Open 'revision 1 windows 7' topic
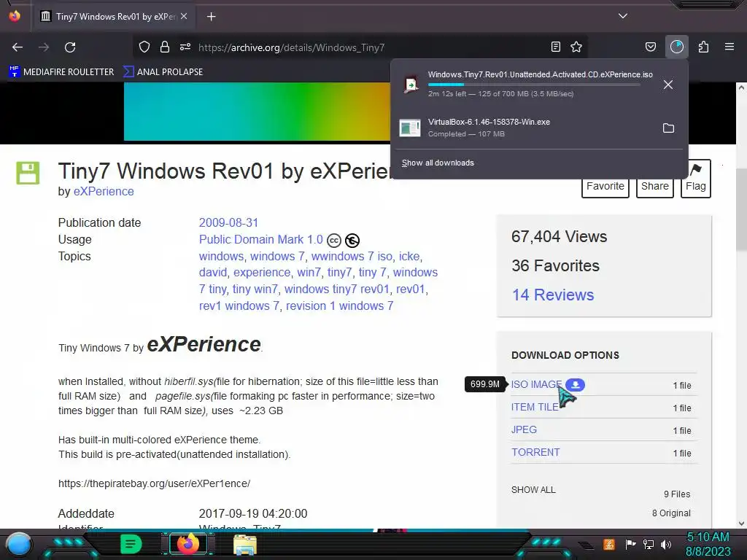The image size is (747, 560). [340, 306]
